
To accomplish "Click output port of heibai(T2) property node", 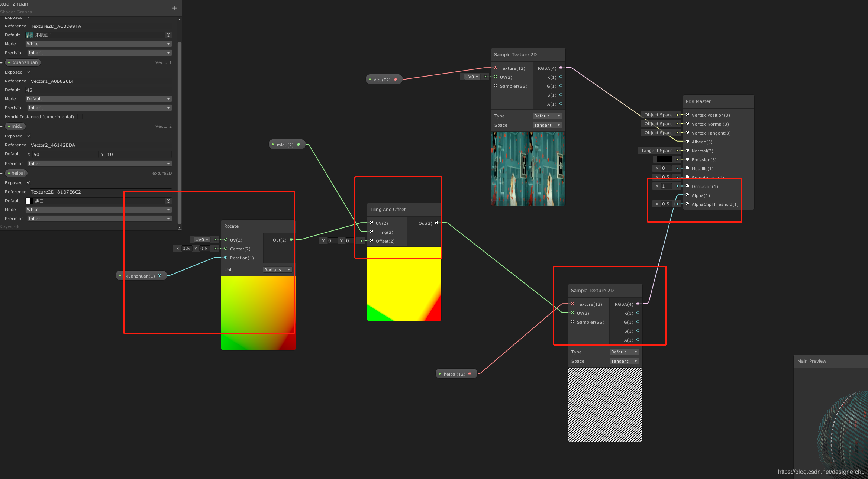I will [x=470, y=374].
